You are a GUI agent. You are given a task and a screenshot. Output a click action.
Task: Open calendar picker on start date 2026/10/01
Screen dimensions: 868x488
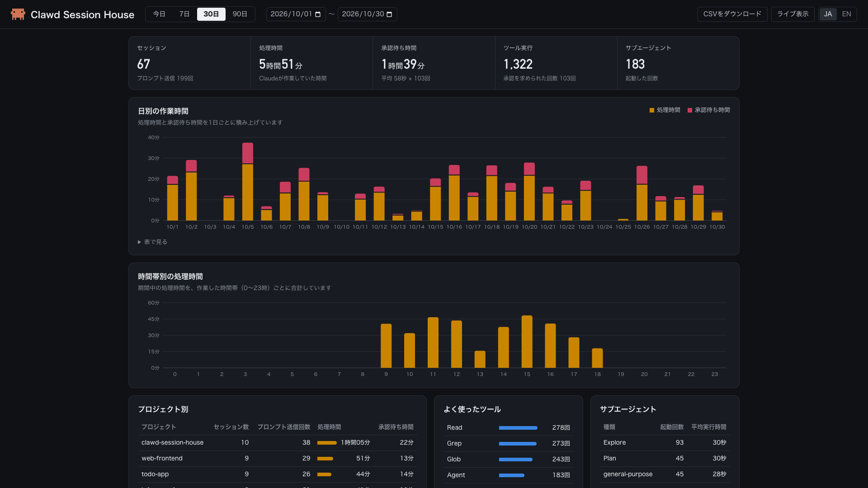[x=318, y=14]
